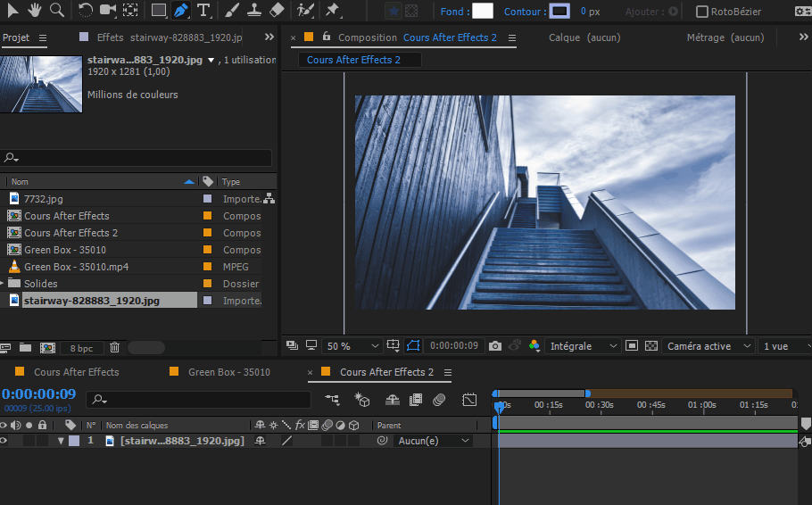Click the Project panel search field
Image resolution: width=812 pixels, height=505 pixels.
[x=137, y=157]
